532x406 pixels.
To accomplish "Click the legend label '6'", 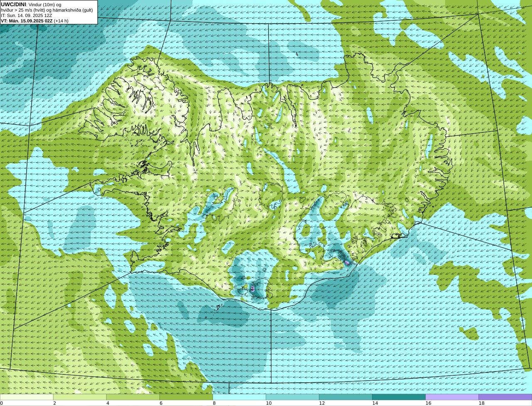I will pyautogui.click(x=161, y=403).
